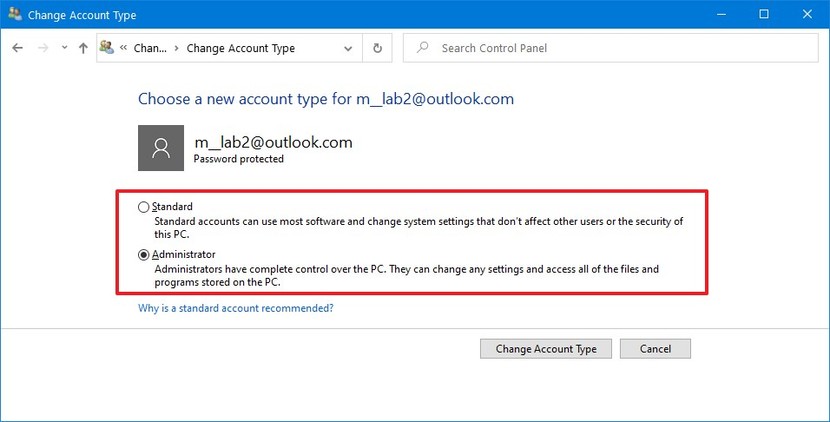Image resolution: width=830 pixels, height=422 pixels.
Task: Go back using the back arrow
Action: [17, 48]
